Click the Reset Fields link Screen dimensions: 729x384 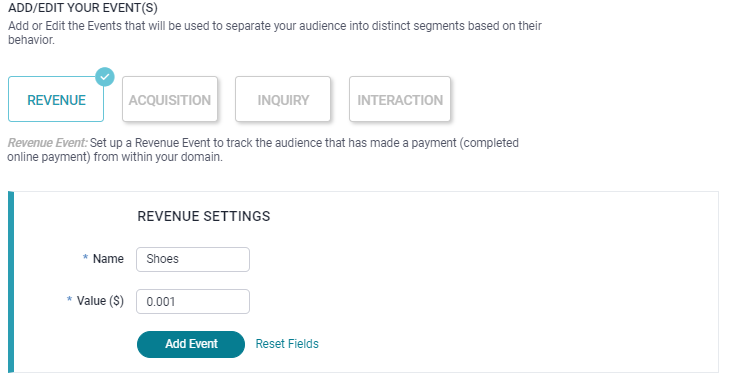click(x=287, y=344)
